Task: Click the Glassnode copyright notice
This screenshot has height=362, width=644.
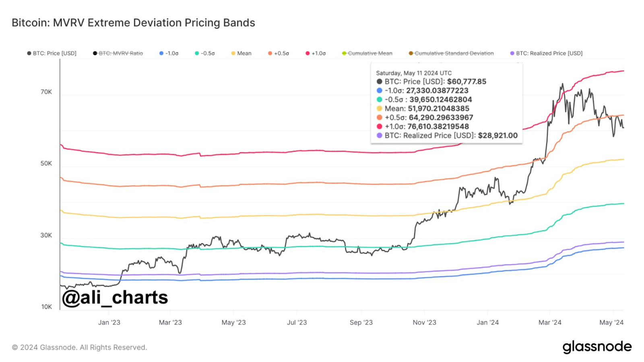Action: tap(79, 347)
